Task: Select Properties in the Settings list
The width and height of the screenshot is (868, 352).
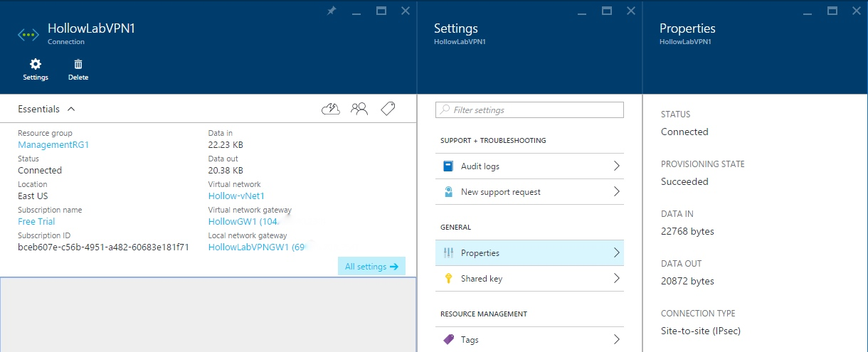Action: 529,253
